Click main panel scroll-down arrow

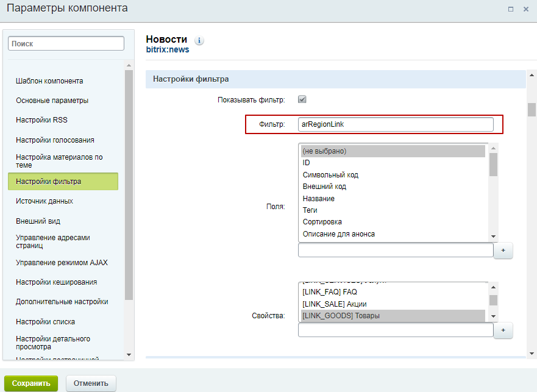(x=532, y=353)
